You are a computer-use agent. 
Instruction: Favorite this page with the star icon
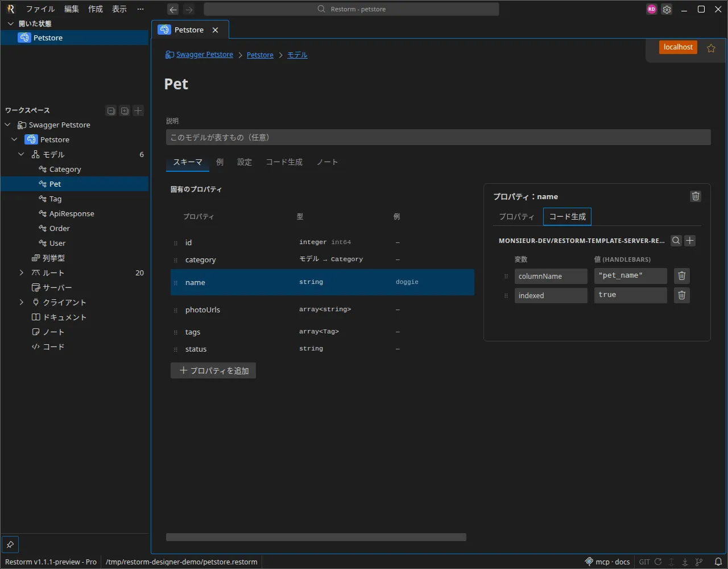point(711,48)
